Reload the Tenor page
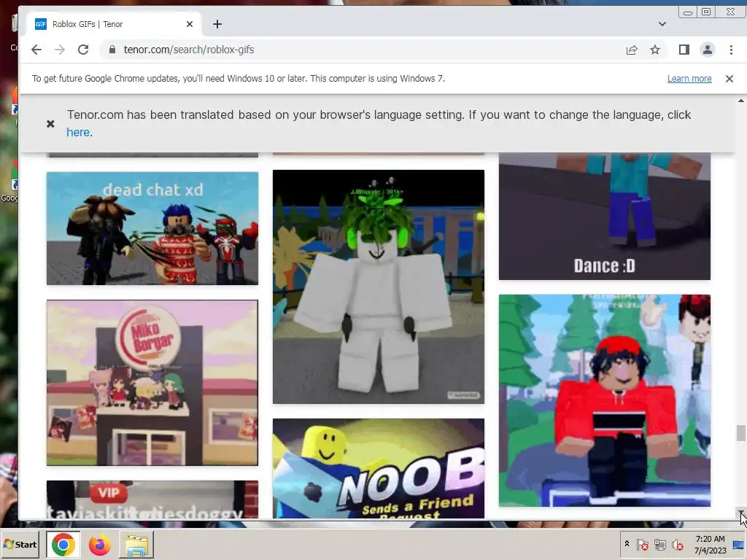747x560 pixels. click(83, 50)
